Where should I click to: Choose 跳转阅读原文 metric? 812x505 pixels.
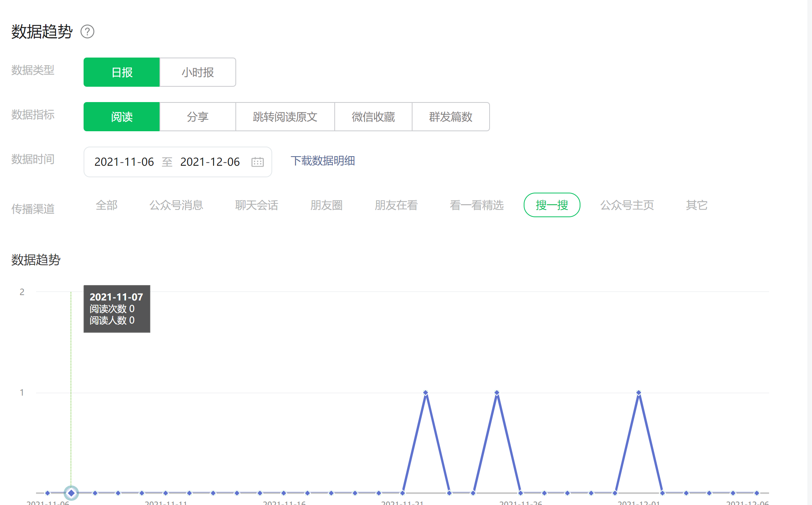pyautogui.click(x=285, y=117)
